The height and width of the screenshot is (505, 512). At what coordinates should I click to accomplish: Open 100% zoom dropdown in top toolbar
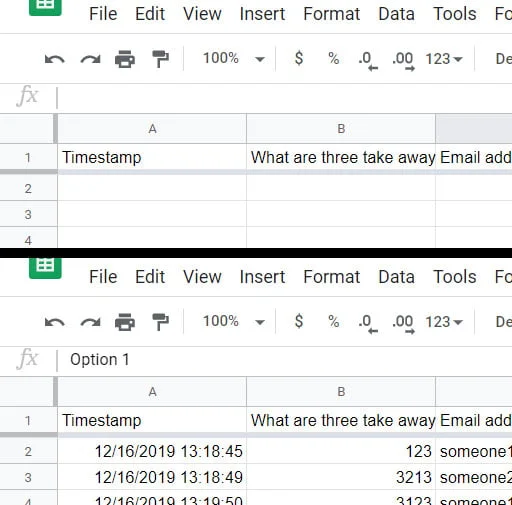[x=234, y=58]
